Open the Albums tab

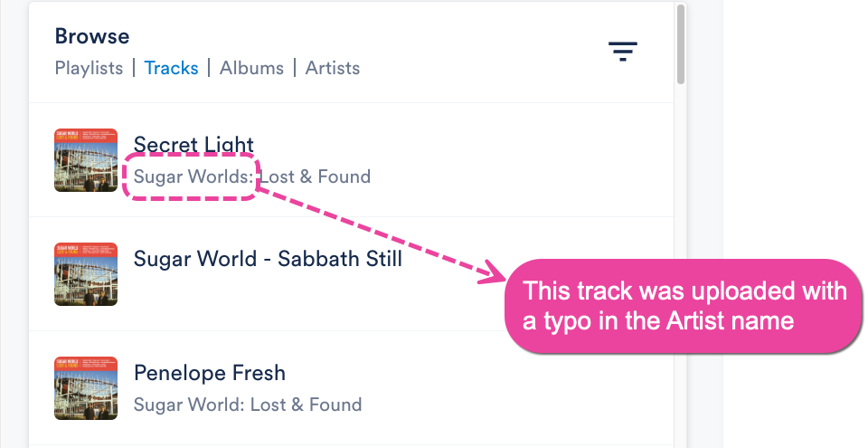[x=251, y=68]
